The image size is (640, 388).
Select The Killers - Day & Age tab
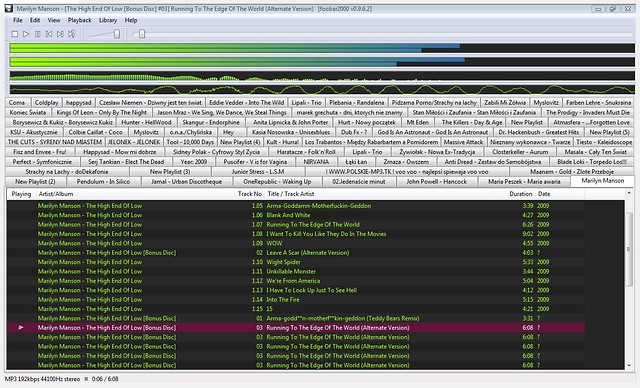[472, 122]
